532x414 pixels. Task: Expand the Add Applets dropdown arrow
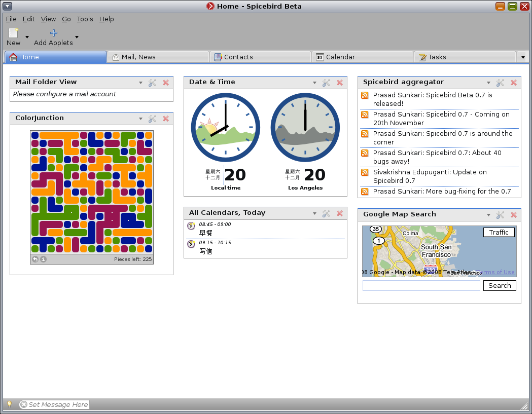77,37
